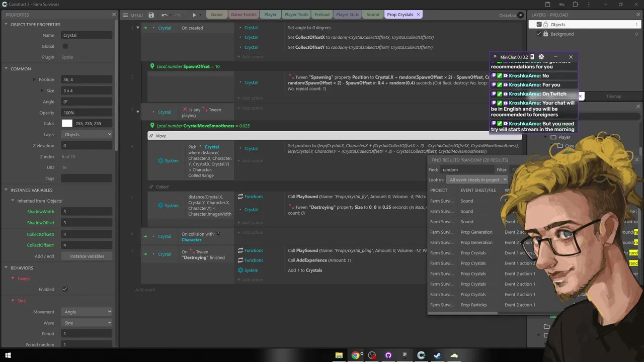Open Construct app icon in taskbar
Screen dimensions: 644x362
point(421,355)
